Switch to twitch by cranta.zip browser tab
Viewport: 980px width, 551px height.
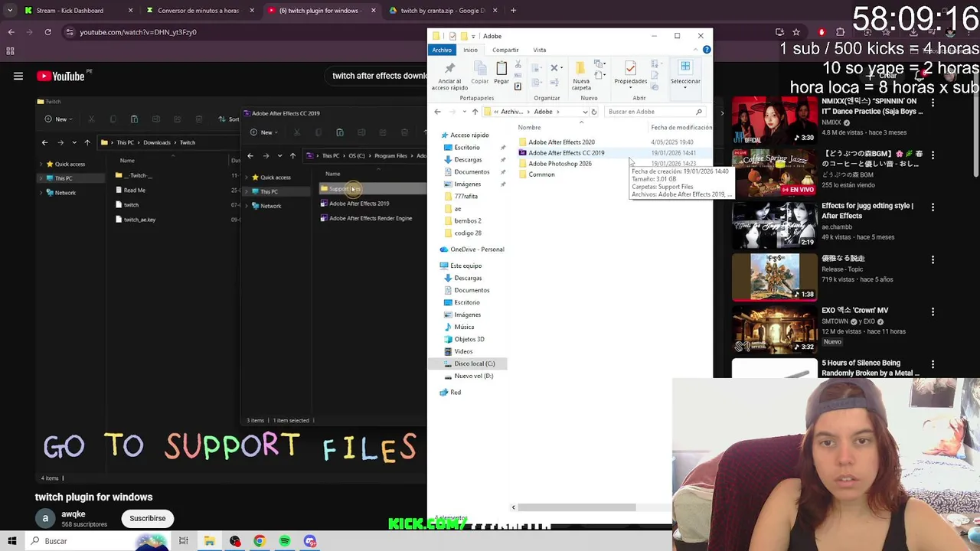click(444, 11)
